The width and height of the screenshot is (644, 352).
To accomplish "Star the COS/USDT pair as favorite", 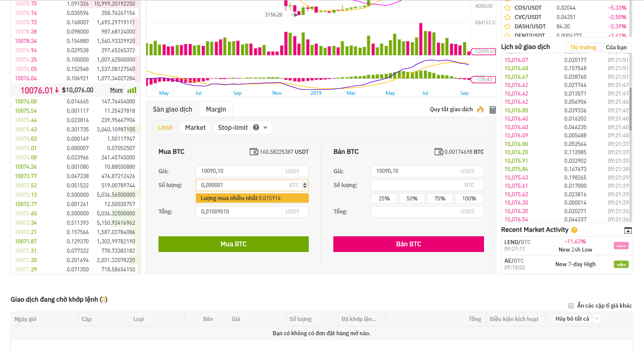I will pyautogui.click(x=507, y=8).
